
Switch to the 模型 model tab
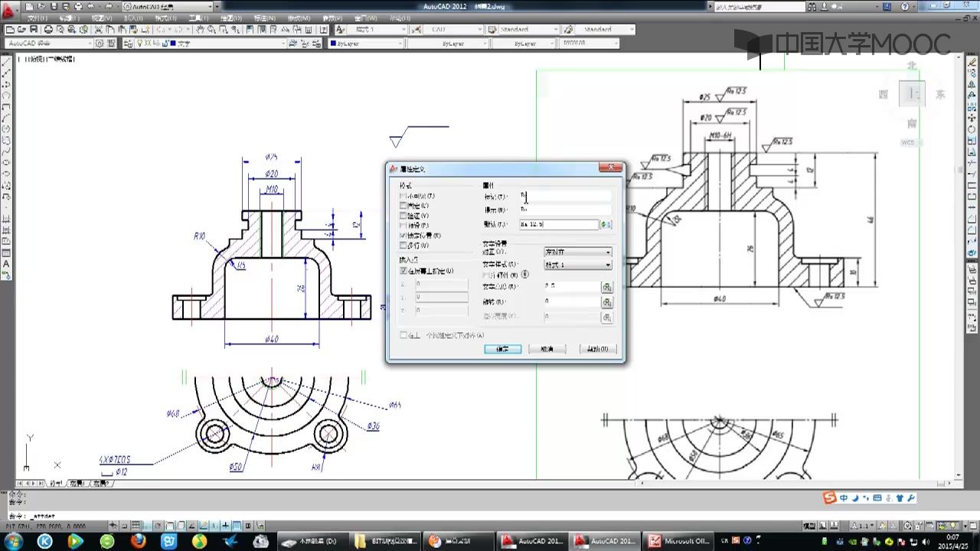coord(56,484)
